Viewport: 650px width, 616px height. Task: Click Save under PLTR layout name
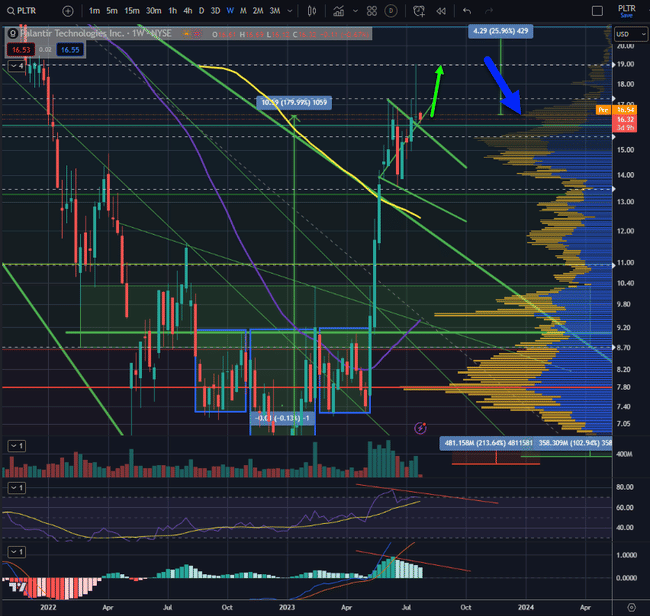[626, 15]
